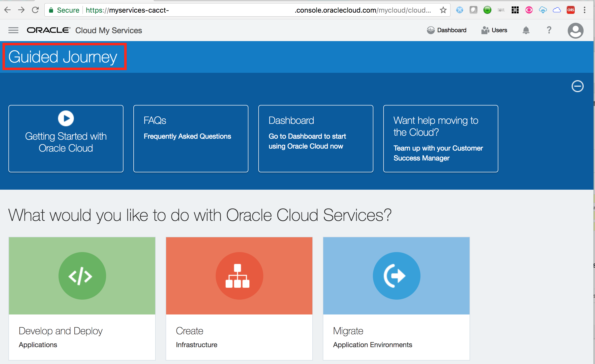
Task: Click the Create Infrastructure hierarchy icon
Action: [239, 276]
